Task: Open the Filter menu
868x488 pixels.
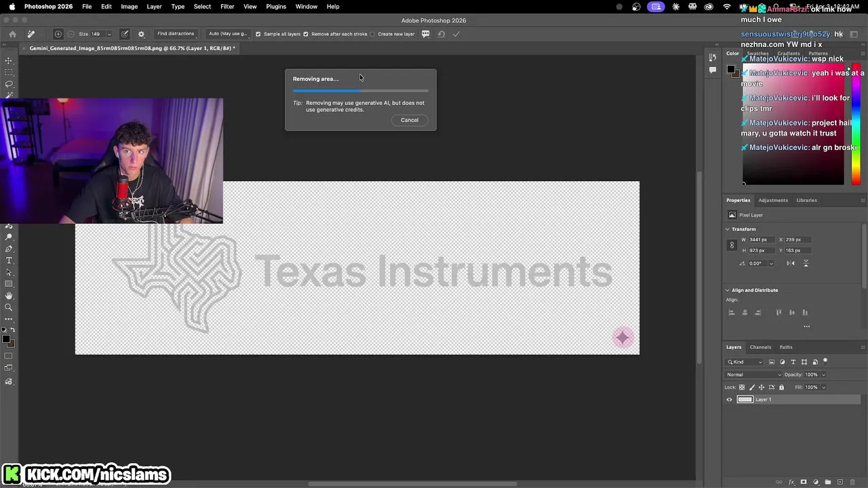Action: click(227, 6)
